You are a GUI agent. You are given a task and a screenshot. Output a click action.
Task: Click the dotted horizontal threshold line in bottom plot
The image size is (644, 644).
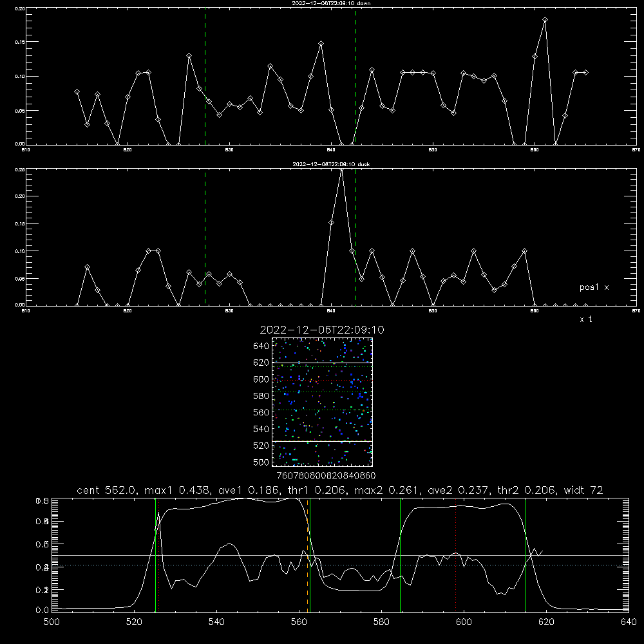[340, 565]
